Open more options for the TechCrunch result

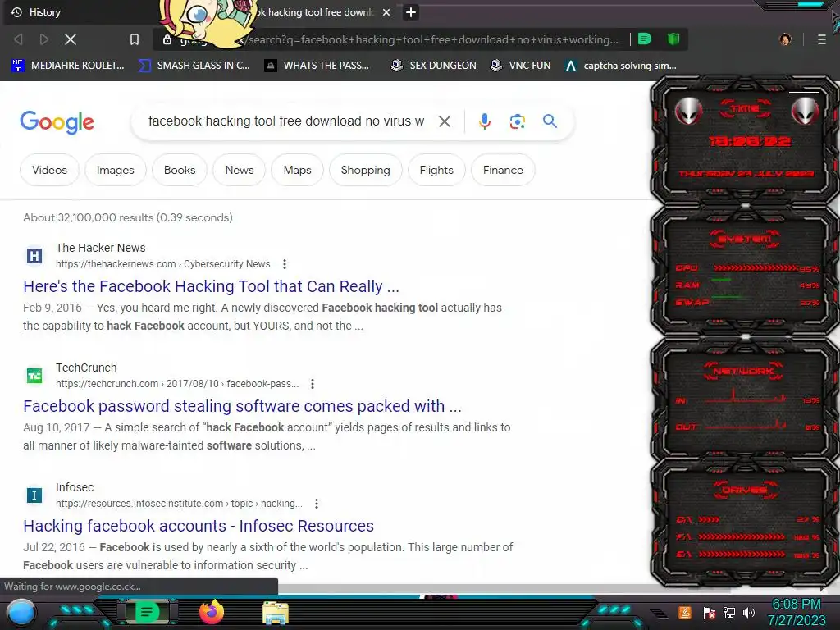pos(313,384)
